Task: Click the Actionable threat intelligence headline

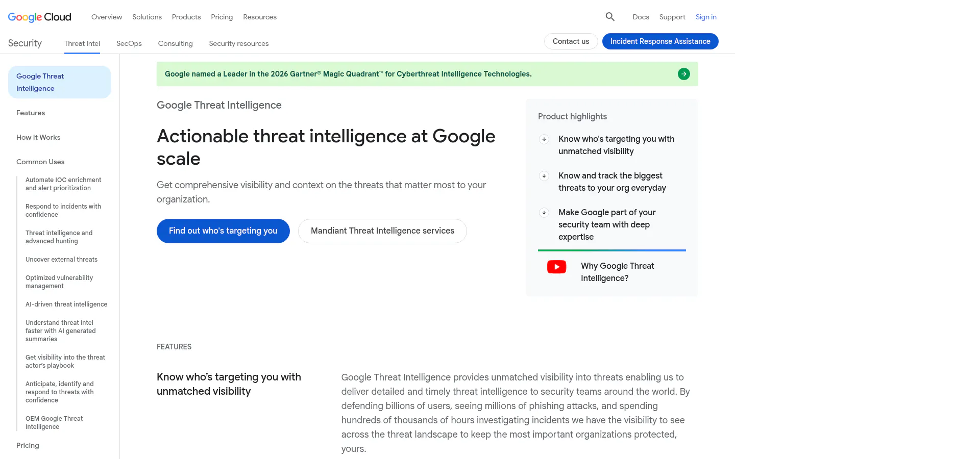Action: pyautogui.click(x=326, y=147)
